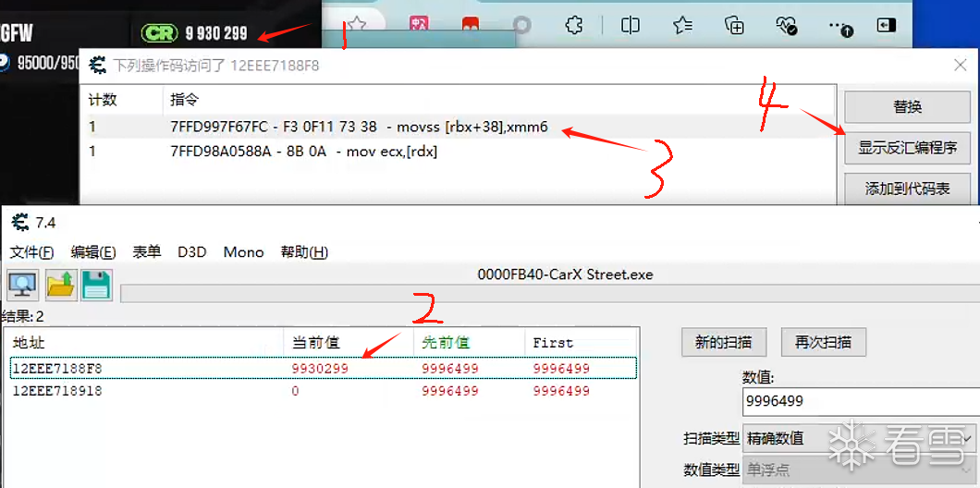Select the movss [rbx+38],xmm6 instruction row

tap(459, 128)
